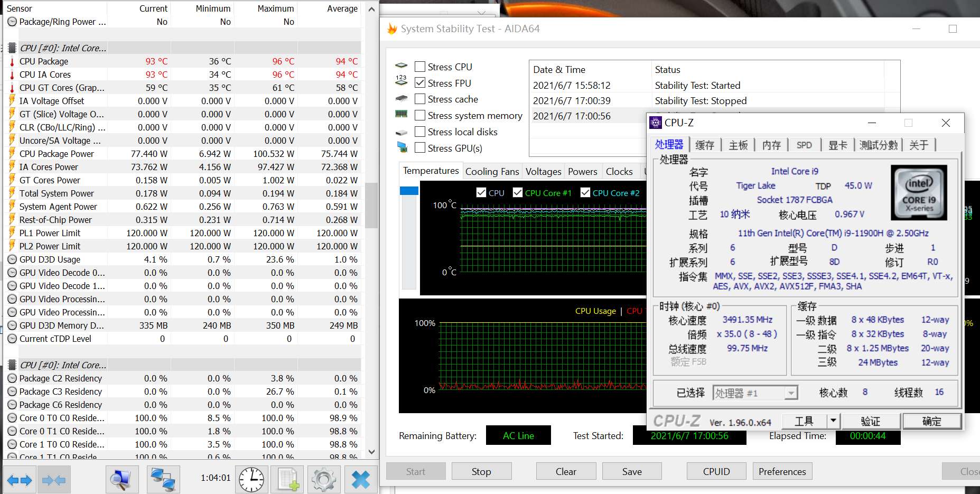Click the AIDA64 flame icon in title bar
This screenshot has height=494, width=980.
pos(392,29)
